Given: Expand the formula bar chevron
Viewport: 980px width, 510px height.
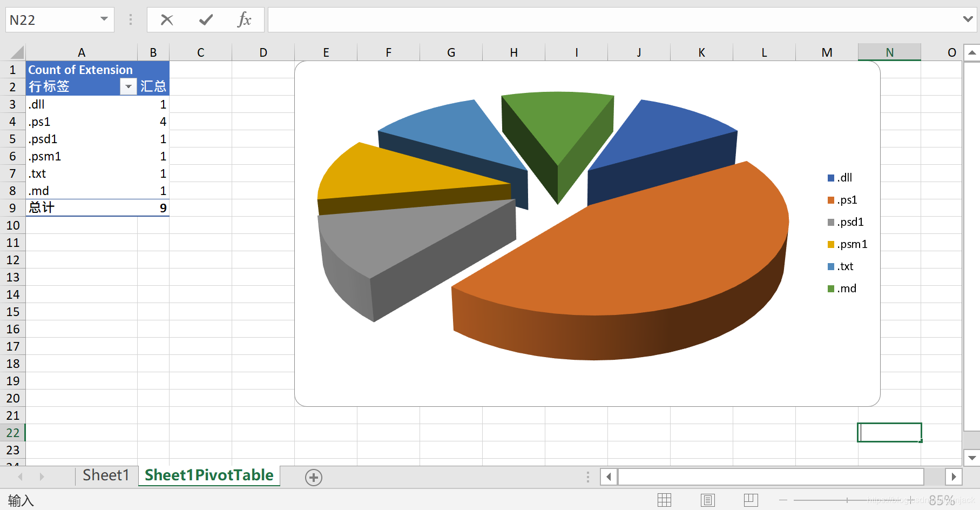Looking at the screenshot, I should (x=968, y=19).
